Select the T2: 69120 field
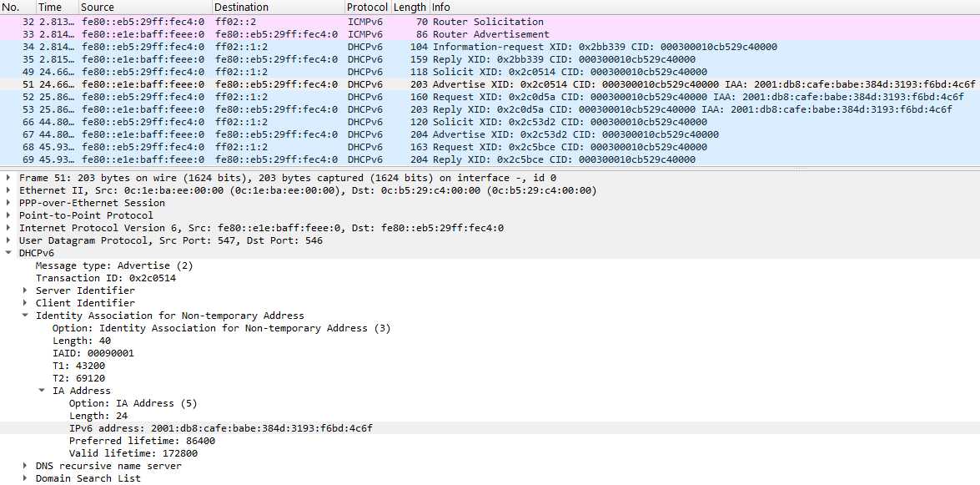Image resolution: width=980 pixels, height=485 pixels. pyautogui.click(x=78, y=378)
